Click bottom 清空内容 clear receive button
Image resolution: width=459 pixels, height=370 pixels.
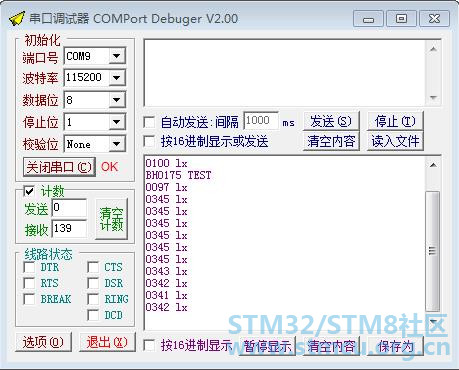point(331,347)
